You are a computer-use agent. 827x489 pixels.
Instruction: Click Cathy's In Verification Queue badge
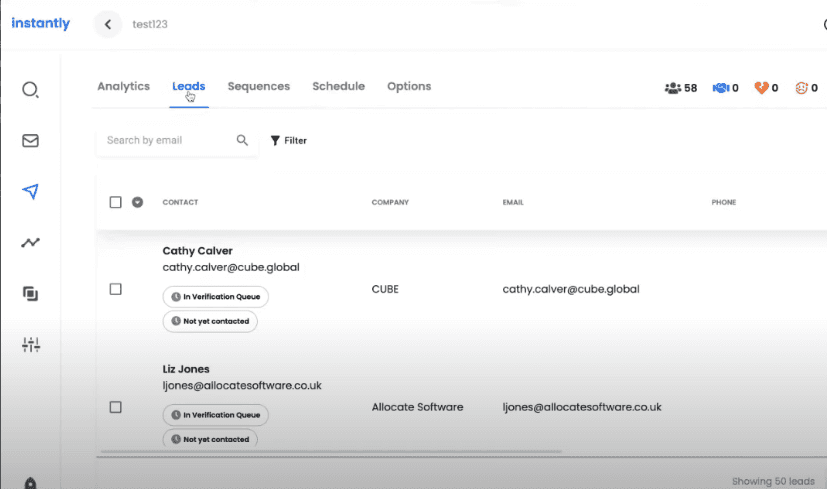click(215, 296)
